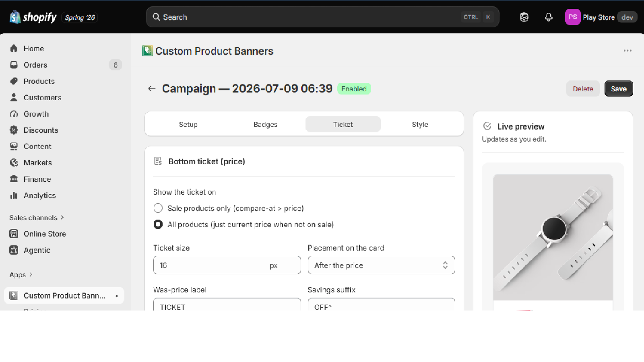644x362 pixels.
Task: Open Placement on the card dropdown
Action: [381, 265]
